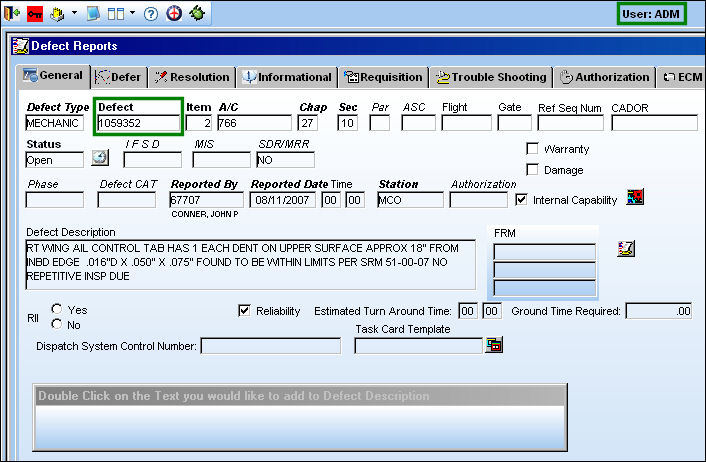The image size is (706, 462).
Task: Click the Defect Description text area
Action: click(x=250, y=265)
